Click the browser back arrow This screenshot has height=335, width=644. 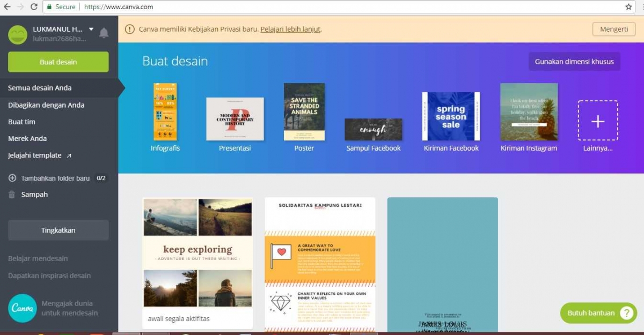click(7, 7)
